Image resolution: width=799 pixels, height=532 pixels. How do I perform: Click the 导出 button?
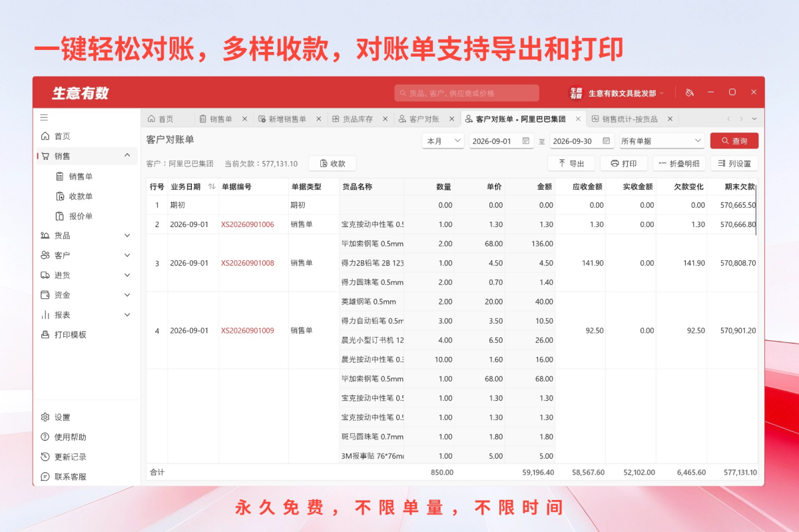tap(571, 163)
